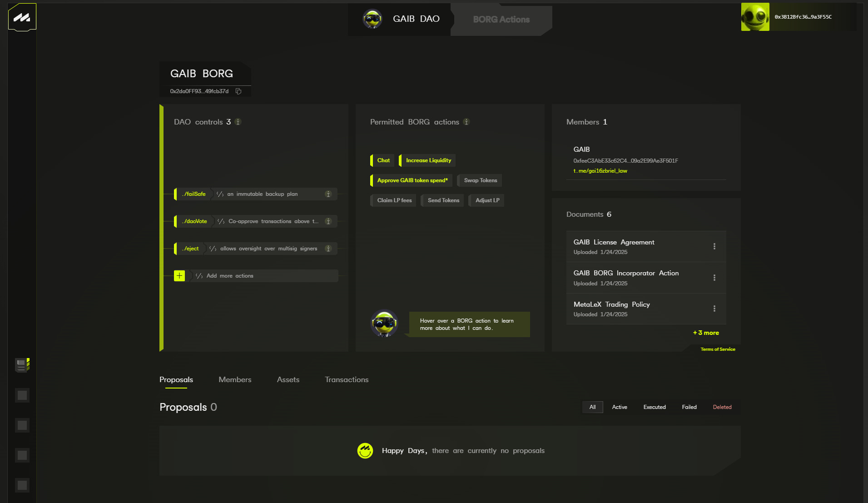868x503 pixels.
Task: Select the Swap Tokens action
Action: pos(480,180)
